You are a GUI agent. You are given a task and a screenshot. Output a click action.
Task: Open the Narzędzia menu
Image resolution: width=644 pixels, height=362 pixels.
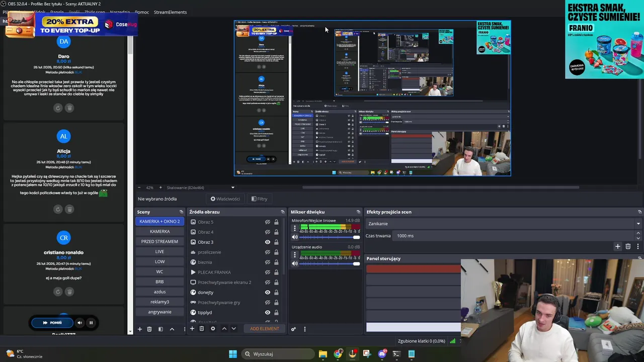coord(120,12)
